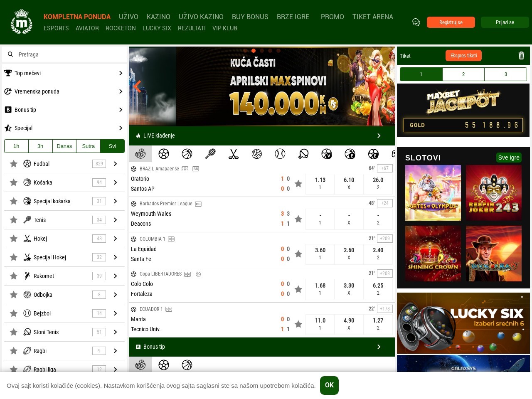Filter live betting by volleyball icon
Image resolution: width=532 pixels, height=399 pixels.
[257, 154]
